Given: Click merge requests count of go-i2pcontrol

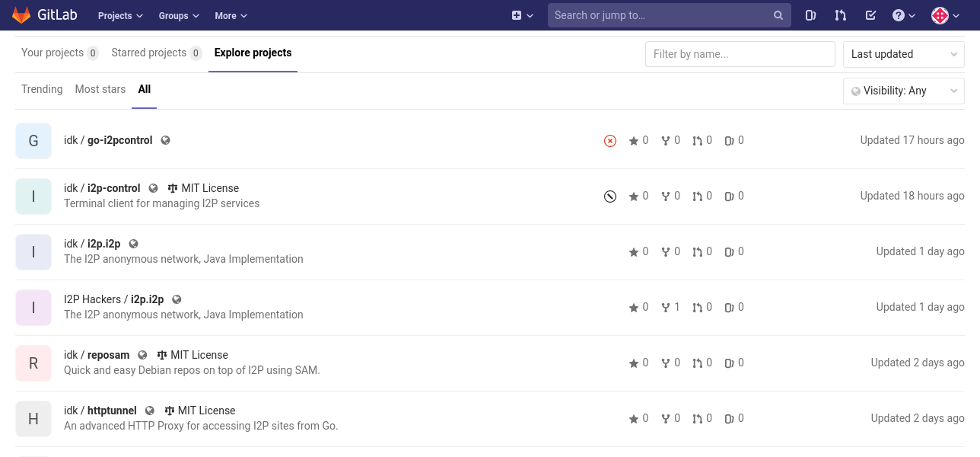Looking at the screenshot, I should 702,140.
